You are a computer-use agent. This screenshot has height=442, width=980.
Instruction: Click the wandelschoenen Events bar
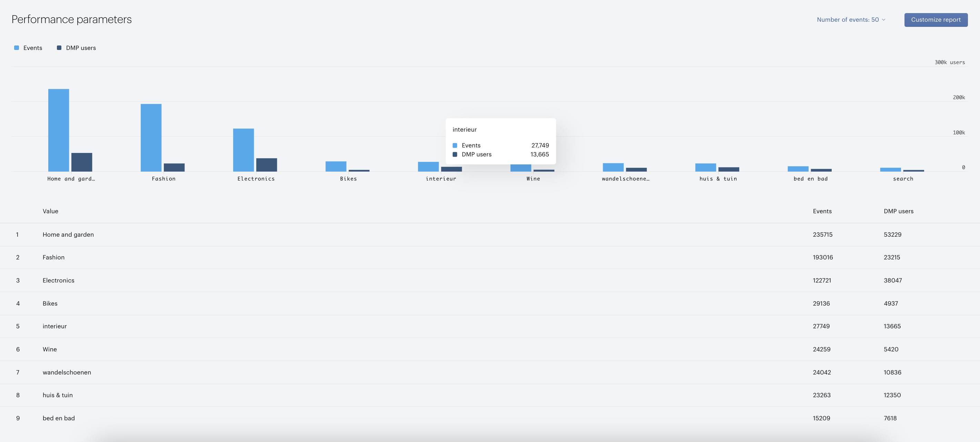(613, 168)
